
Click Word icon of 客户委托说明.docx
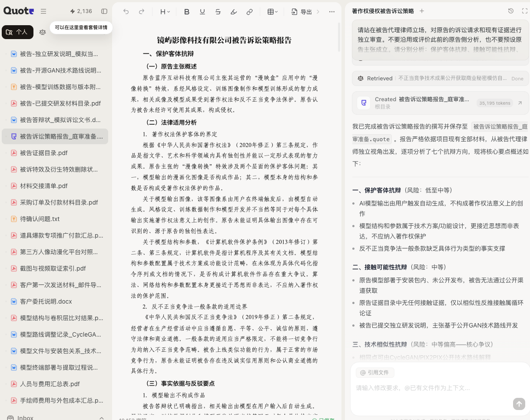pyautogui.click(x=14, y=301)
